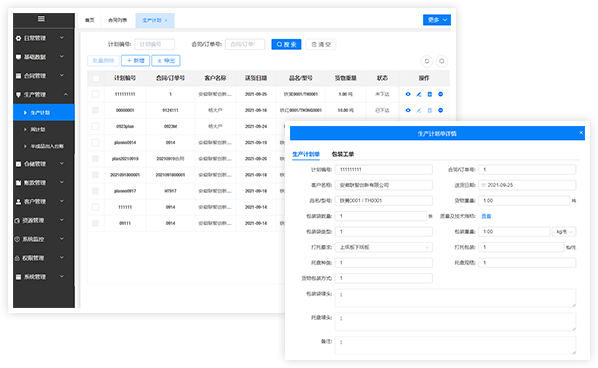This screenshot has height=368, width=598.
Task: Switch to the 合同列表 page tab
Action: pyautogui.click(x=117, y=20)
